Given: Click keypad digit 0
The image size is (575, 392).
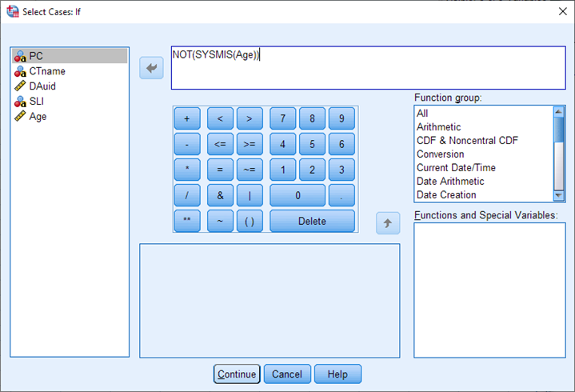Looking at the screenshot, I should coord(297,195).
